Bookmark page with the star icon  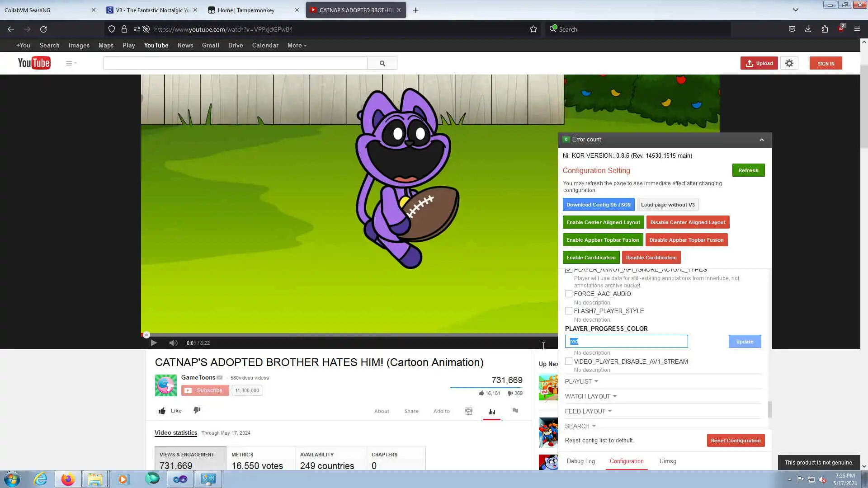(x=533, y=29)
